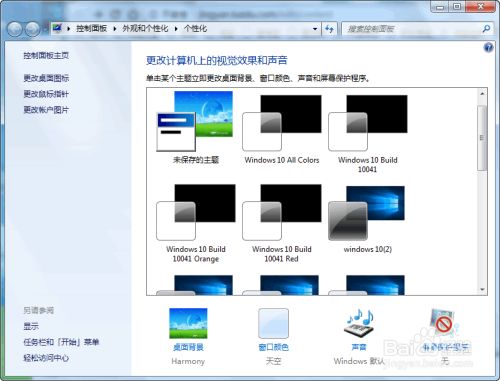Viewport: 500px width, 381px height.
Task: Click the Forward navigation arrow
Action: (x=33, y=30)
